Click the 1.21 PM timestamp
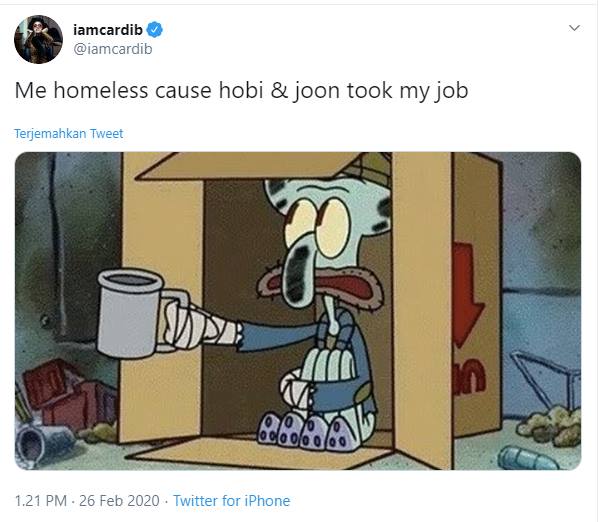Viewport: 599px width, 522px height. pyautogui.click(x=40, y=501)
